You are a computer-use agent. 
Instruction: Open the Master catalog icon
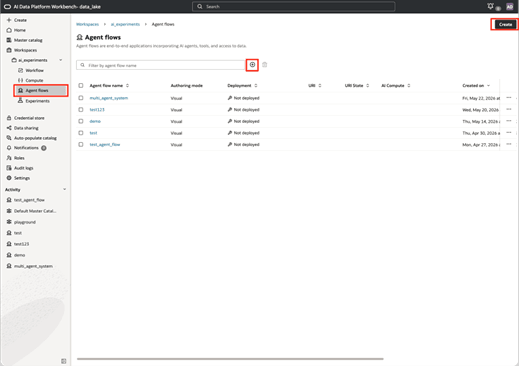coord(9,40)
